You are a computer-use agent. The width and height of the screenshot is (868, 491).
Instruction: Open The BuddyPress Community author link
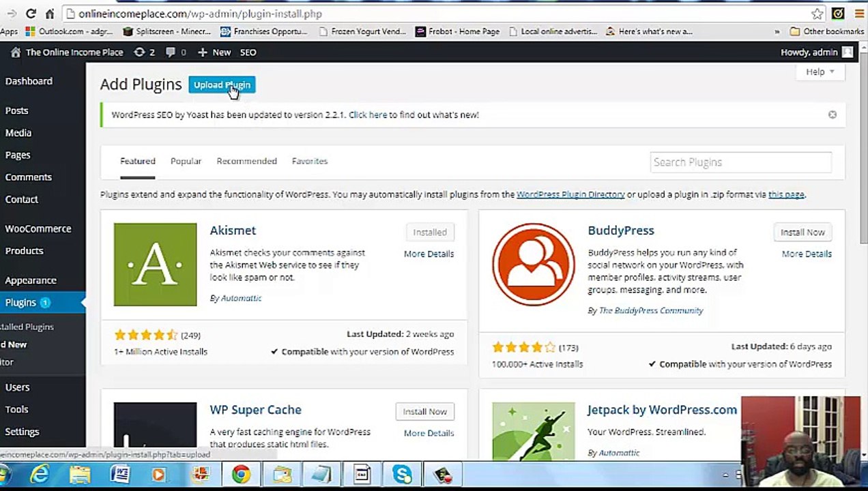(651, 310)
